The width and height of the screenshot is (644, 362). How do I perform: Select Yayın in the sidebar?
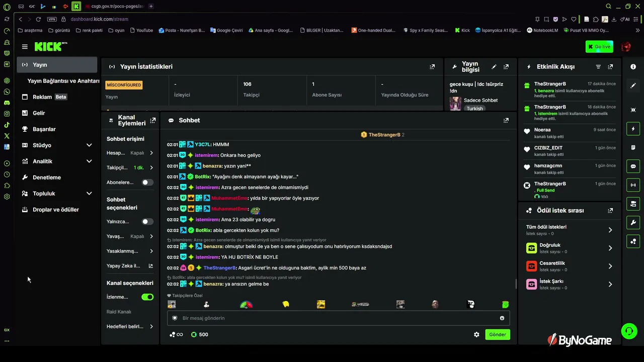57,65
